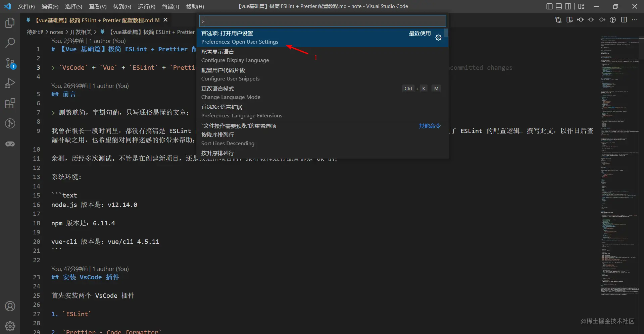
Task: Click the VS Code logo icon
Action: 7,6
